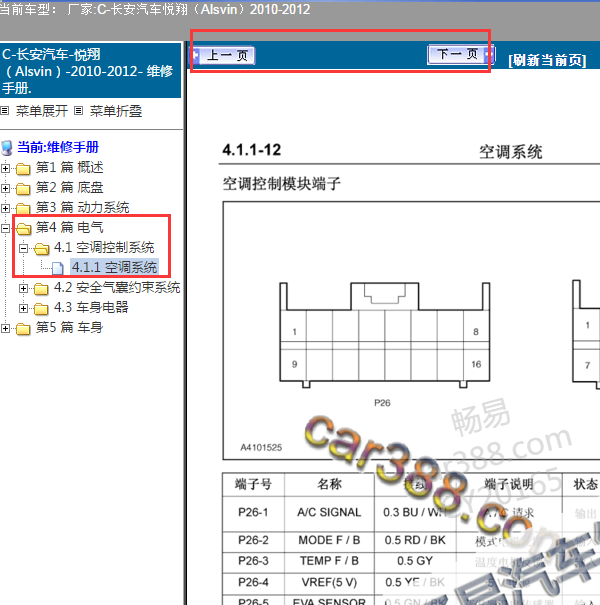Viewport: 600px width, 605px height.
Task: Select 第2篇 底盘 tree label
Action: point(69,188)
